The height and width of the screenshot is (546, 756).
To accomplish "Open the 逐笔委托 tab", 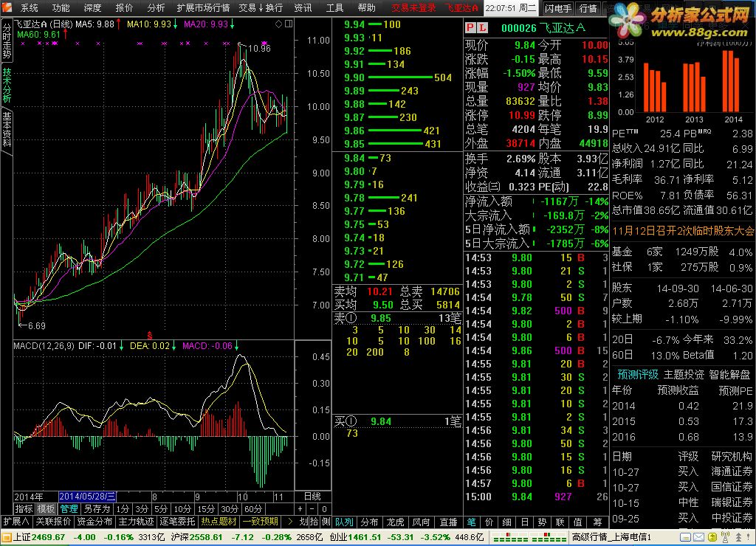I will click(x=178, y=522).
